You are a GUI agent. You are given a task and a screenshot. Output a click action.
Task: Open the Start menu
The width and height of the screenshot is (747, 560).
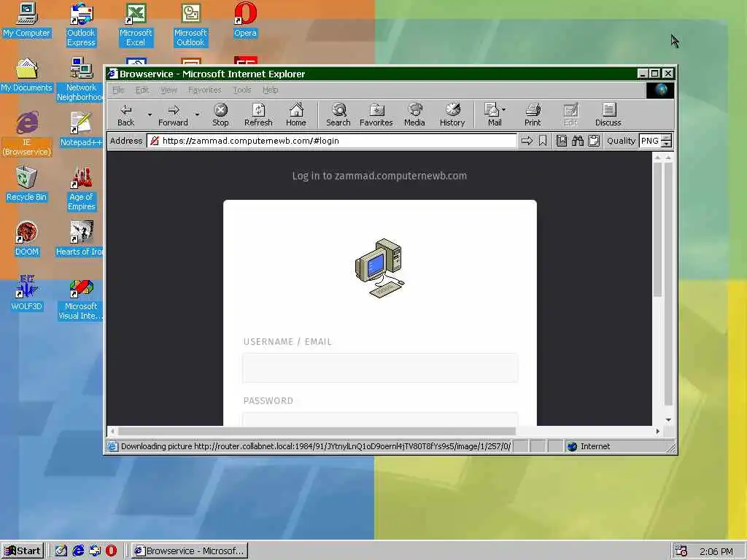click(23, 551)
